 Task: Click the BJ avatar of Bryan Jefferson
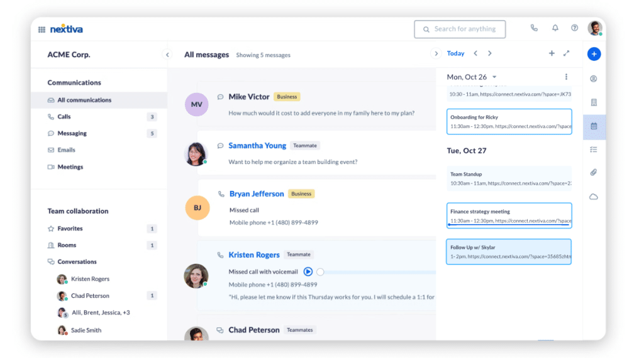coord(197,208)
